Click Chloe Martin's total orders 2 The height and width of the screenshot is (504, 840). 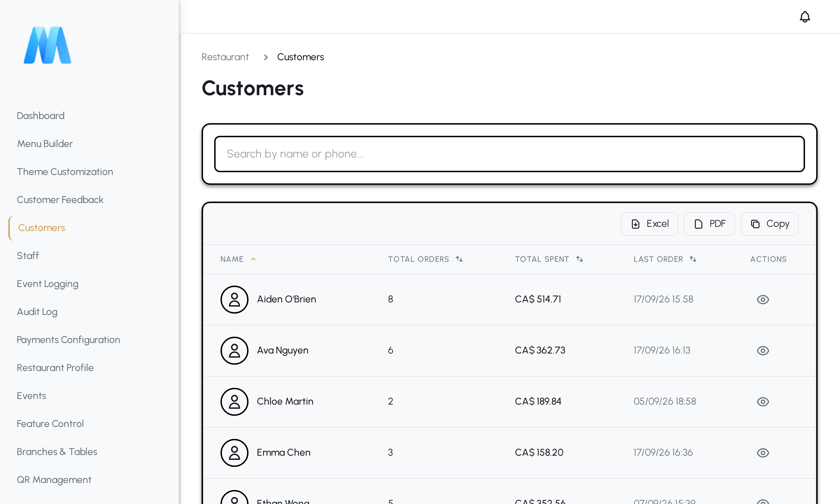click(x=390, y=401)
